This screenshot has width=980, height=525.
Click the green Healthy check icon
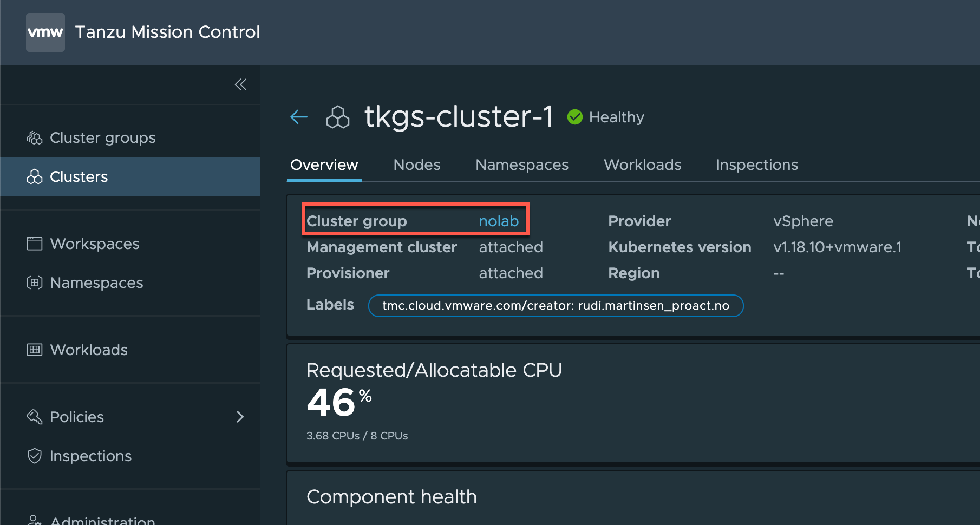click(x=575, y=117)
